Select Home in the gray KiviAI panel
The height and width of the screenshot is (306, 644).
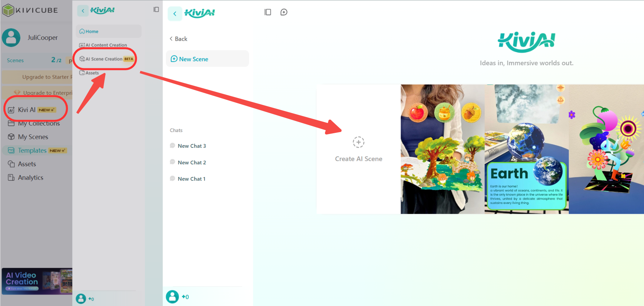pyautogui.click(x=109, y=31)
